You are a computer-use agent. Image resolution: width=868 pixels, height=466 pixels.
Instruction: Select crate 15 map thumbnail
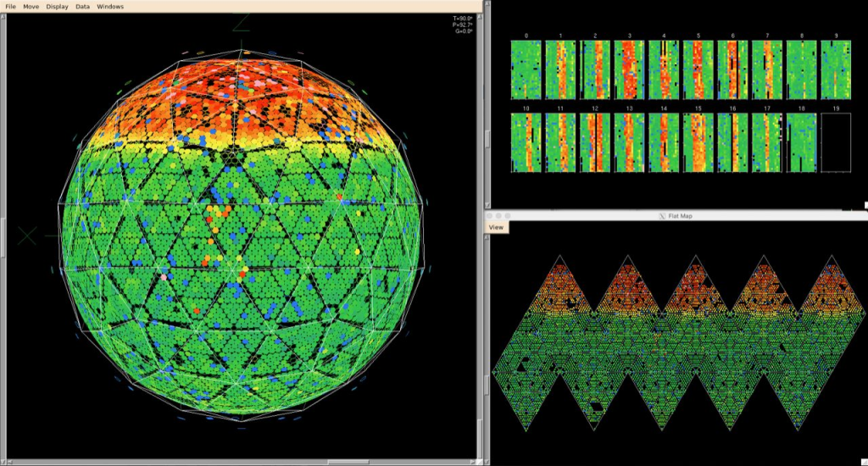pos(698,142)
